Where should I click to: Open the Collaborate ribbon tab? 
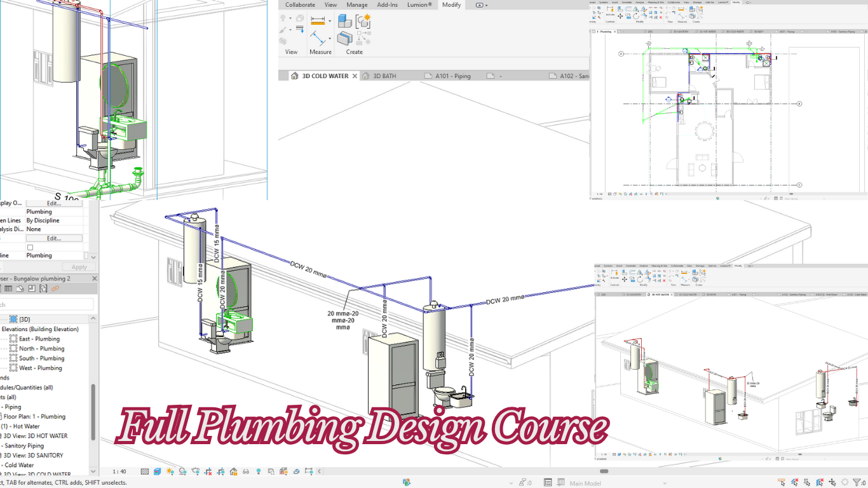click(x=300, y=5)
